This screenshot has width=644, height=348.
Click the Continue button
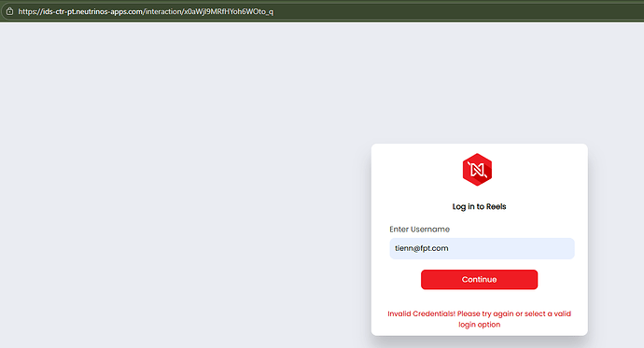click(479, 280)
